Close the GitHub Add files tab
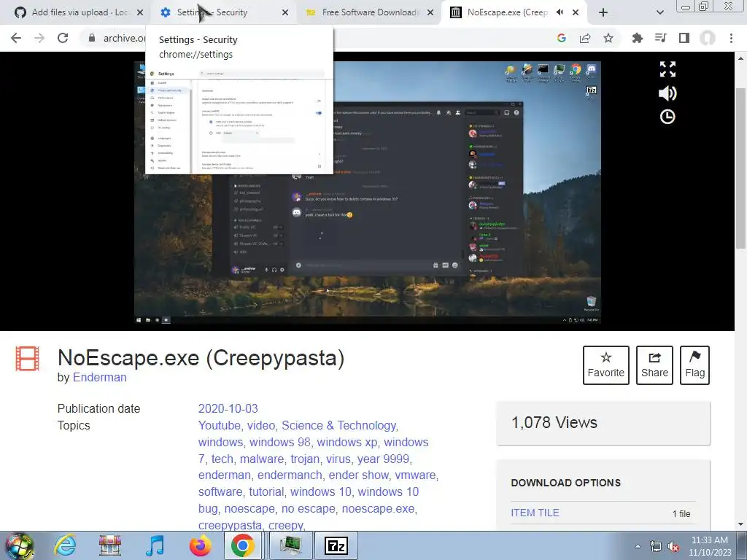The image size is (747, 560). coord(139,12)
